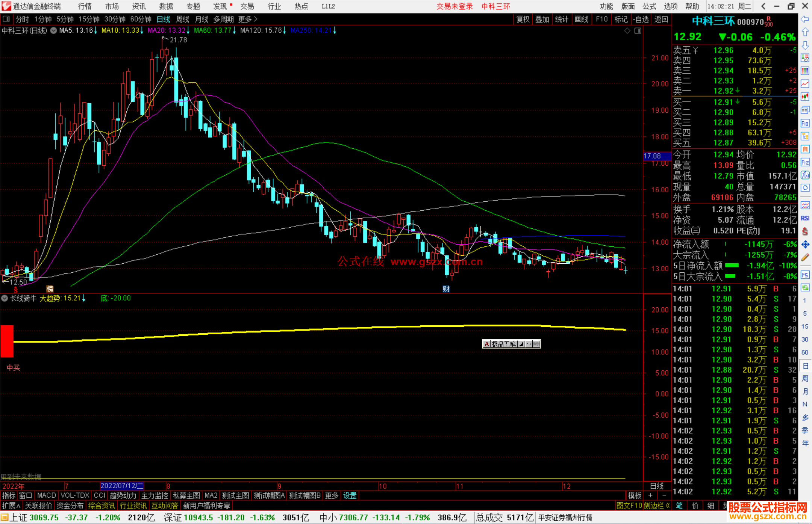
Task: Click the RSI indicator icon in right sidebar
Action: tap(805, 218)
